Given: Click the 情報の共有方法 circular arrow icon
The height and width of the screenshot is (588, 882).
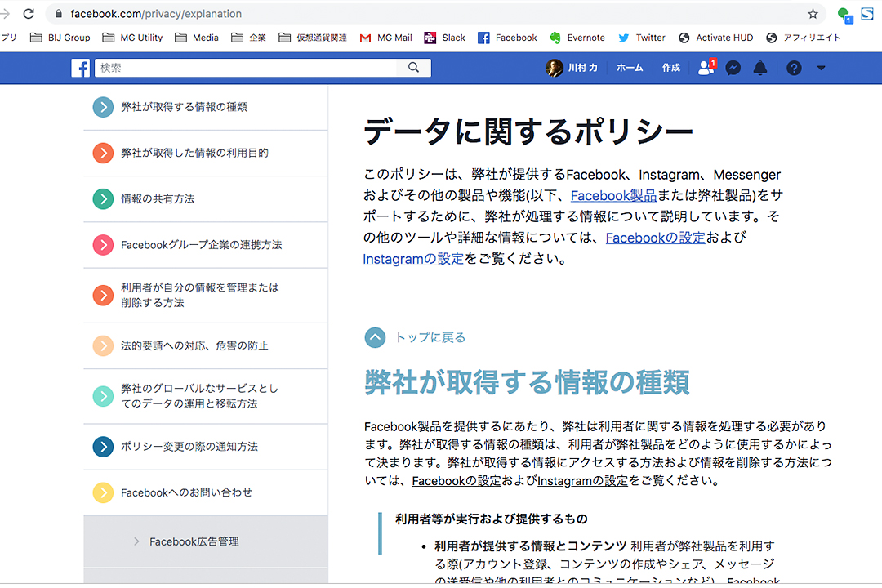Looking at the screenshot, I should (x=103, y=198).
